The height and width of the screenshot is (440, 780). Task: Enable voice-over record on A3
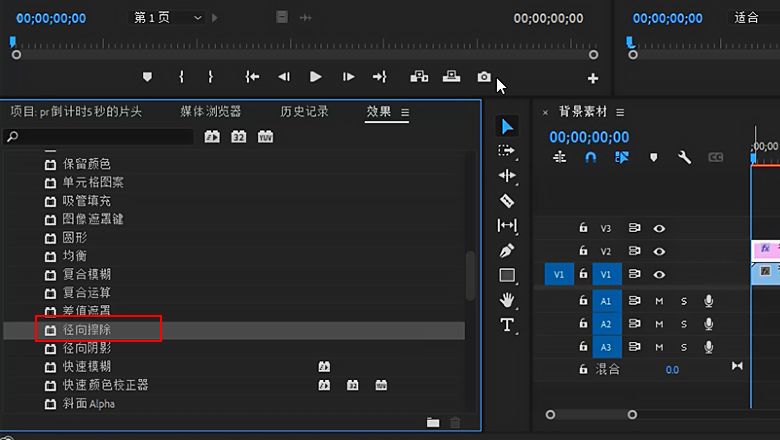[708, 347]
